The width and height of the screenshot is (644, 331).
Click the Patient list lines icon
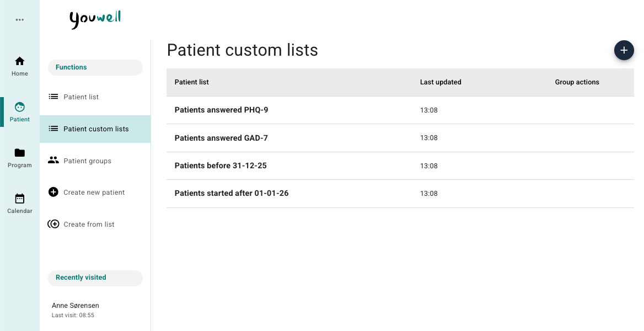[53, 97]
